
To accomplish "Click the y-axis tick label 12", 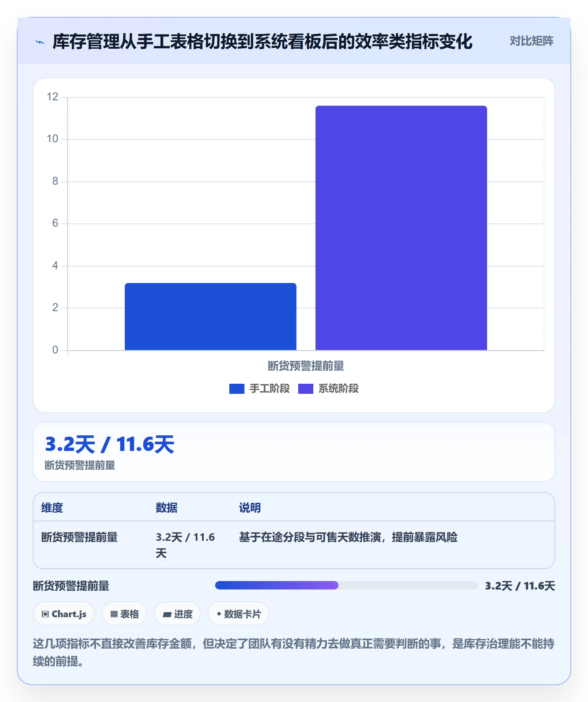I will (52, 97).
